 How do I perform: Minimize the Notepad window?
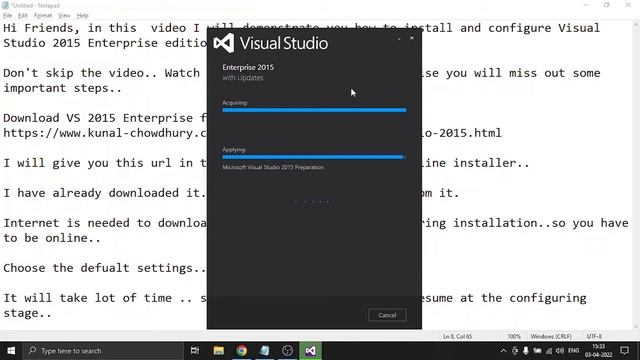[586, 5]
